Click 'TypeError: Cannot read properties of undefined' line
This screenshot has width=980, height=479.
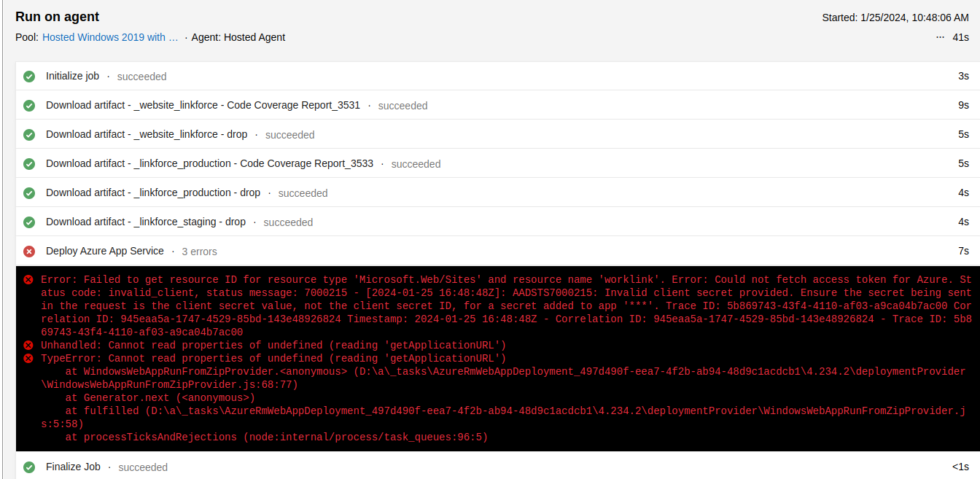273,359
